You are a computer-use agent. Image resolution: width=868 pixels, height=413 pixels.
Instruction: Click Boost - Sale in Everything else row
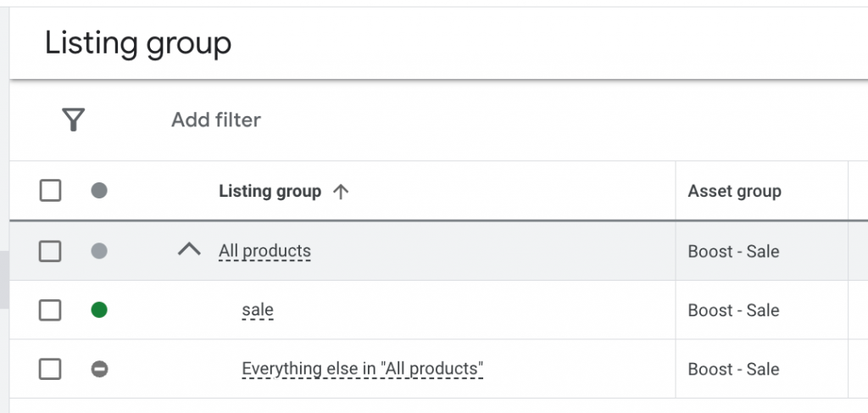[733, 369]
